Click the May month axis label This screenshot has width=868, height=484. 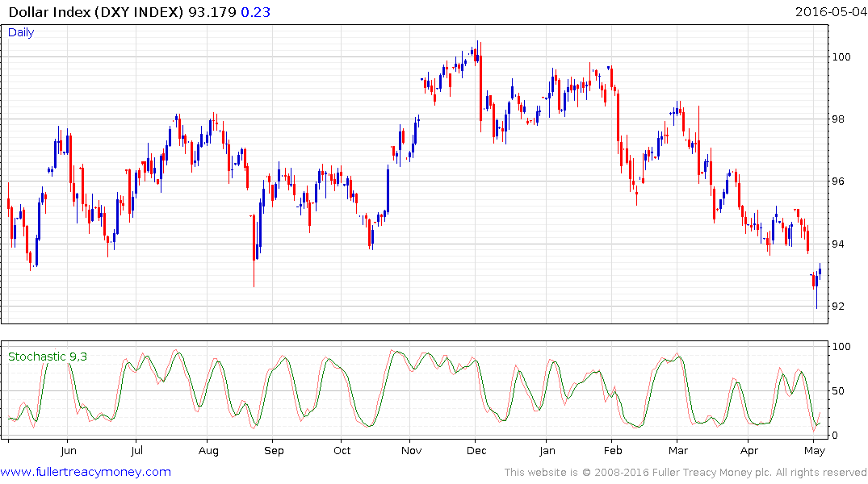tap(815, 451)
